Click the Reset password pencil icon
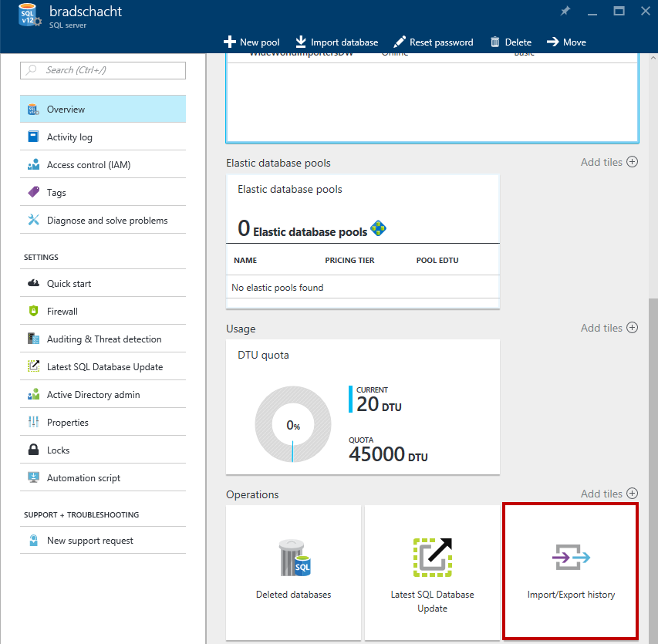658x644 pixels. coord(400,42)
